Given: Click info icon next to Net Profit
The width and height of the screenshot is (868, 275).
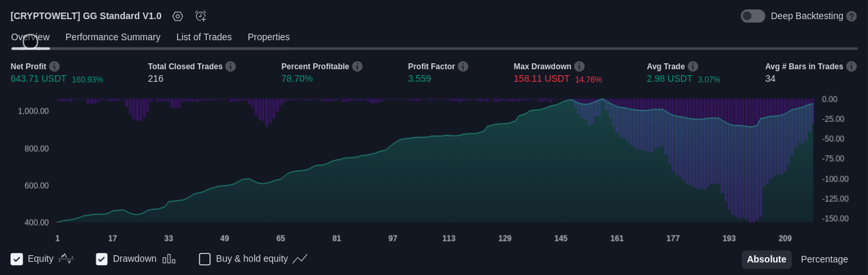Looking at the screenshot, I should pyautogui.click(x=54, y=67).
